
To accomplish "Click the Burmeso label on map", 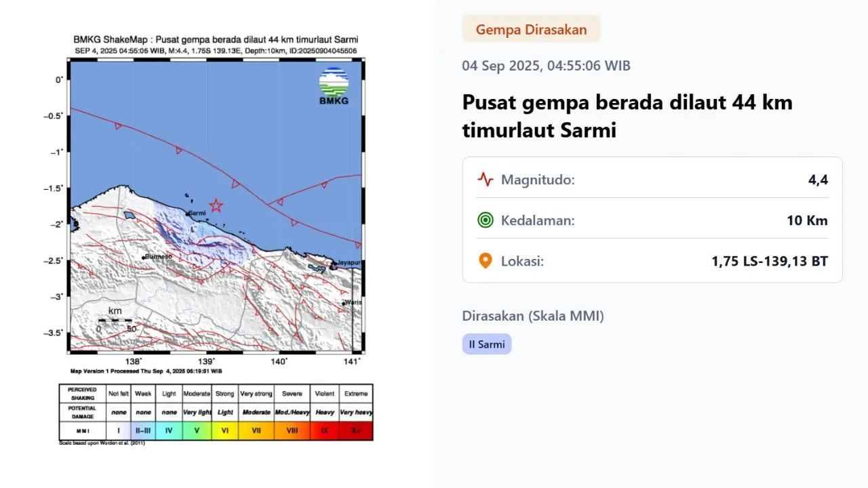I will (x=159, y=257).
